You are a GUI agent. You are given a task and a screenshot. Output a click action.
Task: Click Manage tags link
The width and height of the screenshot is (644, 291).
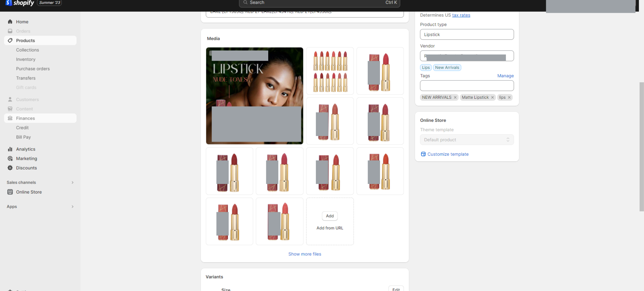(506, 76)
